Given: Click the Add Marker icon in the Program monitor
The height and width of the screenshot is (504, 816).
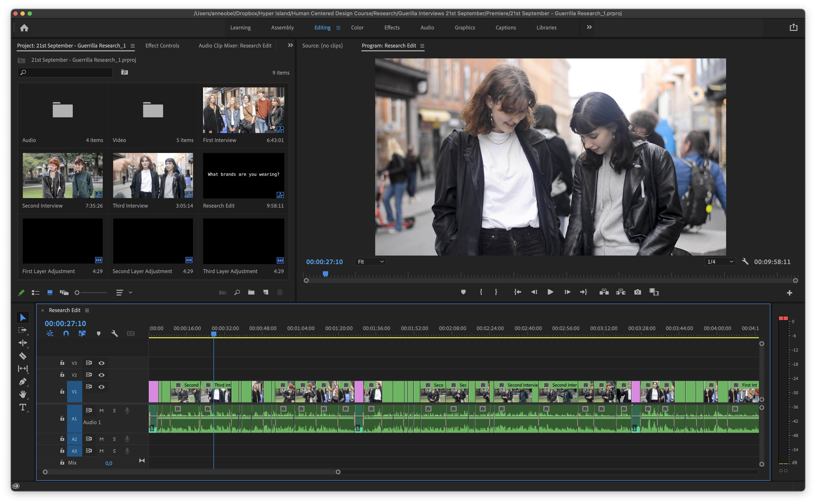Looking at the screenshot, I should point(463,292).
